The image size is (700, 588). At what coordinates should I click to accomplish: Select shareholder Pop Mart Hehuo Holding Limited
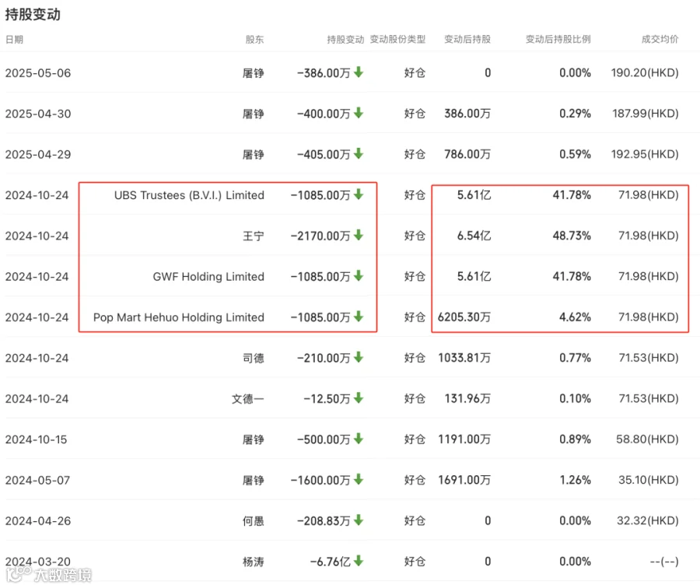(x=179, y=317)
